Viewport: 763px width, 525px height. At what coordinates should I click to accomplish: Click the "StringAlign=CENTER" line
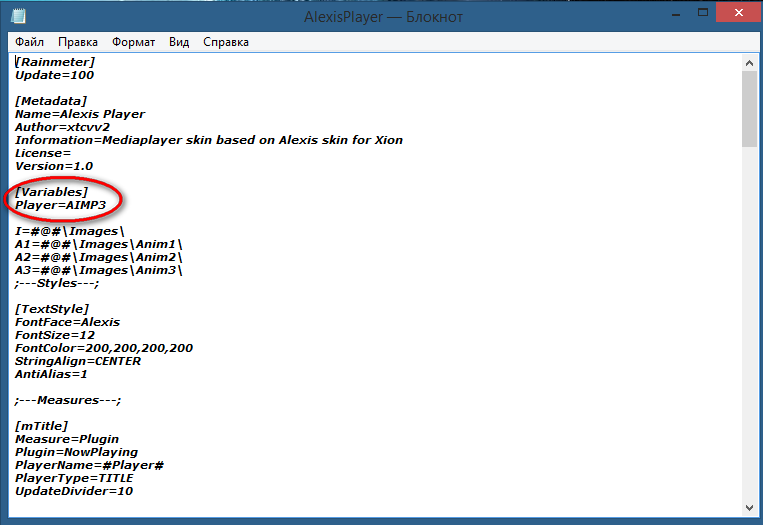78,362
